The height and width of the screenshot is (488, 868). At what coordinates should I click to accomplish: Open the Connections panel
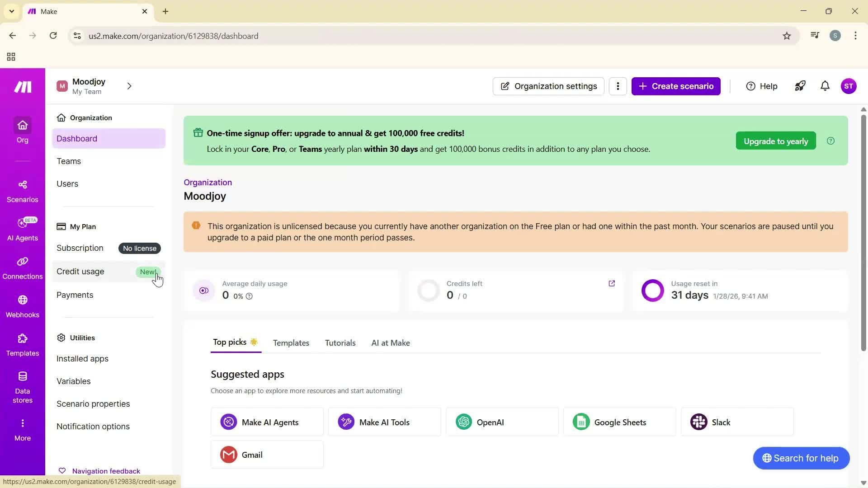[x=22, y=267]
